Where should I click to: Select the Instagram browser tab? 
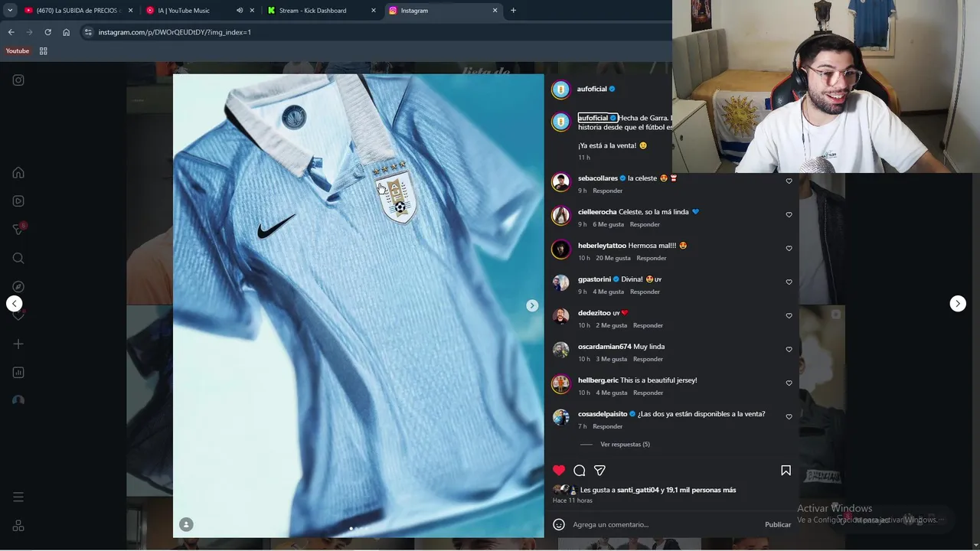tap(443, 11)
